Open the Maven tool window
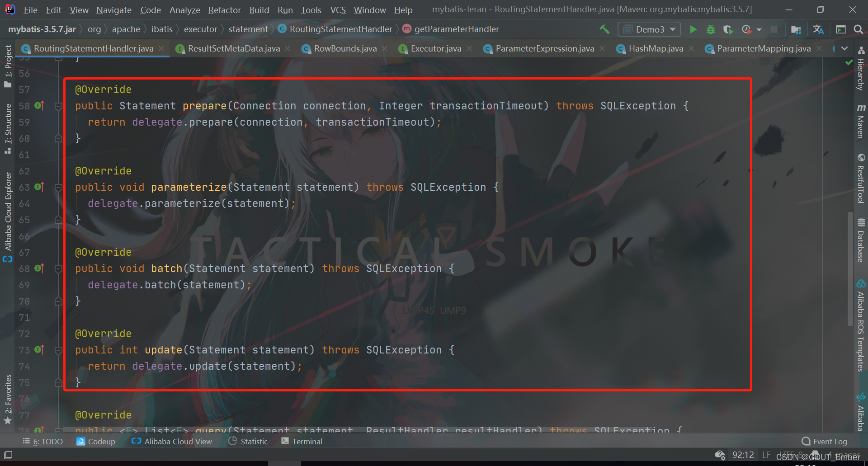868x466 pixels. point(861,121)
